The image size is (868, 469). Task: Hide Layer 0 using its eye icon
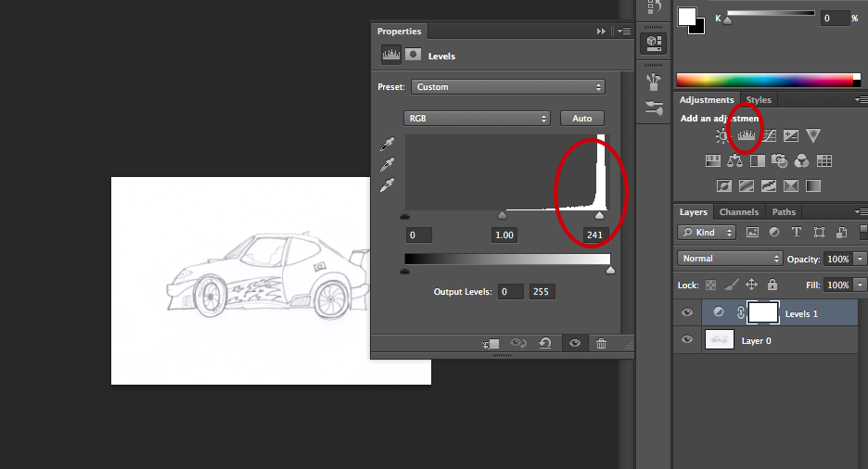[x=687, y=339]
